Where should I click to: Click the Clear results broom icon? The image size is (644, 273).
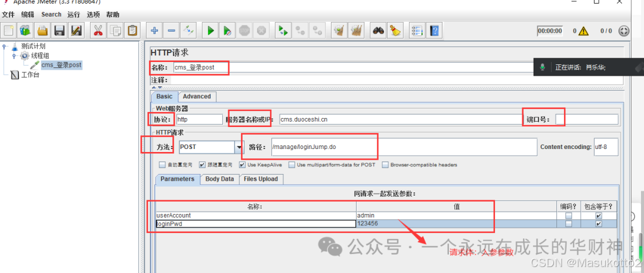pyautogui.click(x=339, y=30)
